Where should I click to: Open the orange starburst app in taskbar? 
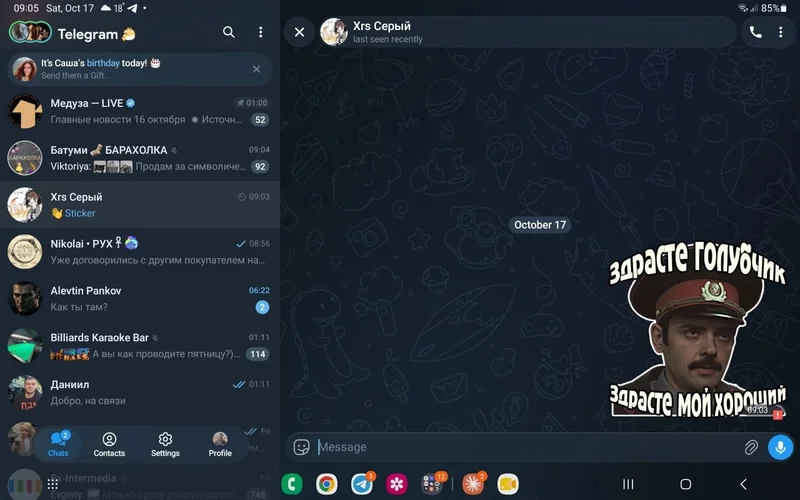(473, 484)
